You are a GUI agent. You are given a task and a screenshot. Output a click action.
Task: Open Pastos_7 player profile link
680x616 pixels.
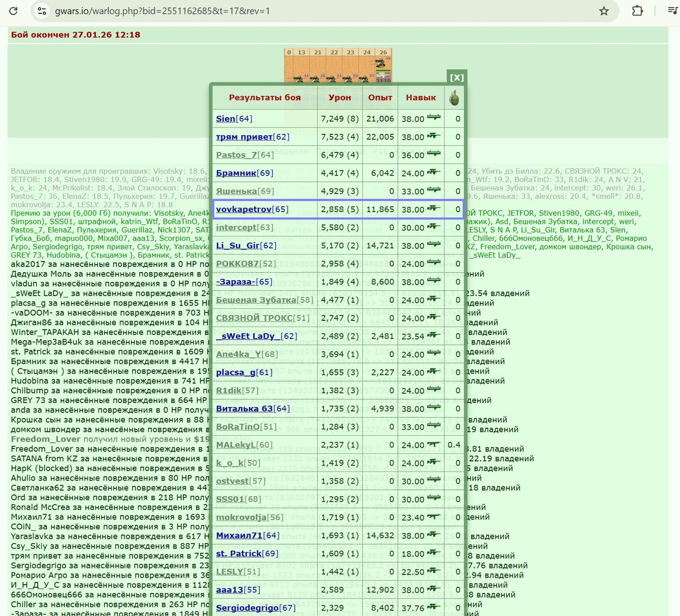[236, 155]
